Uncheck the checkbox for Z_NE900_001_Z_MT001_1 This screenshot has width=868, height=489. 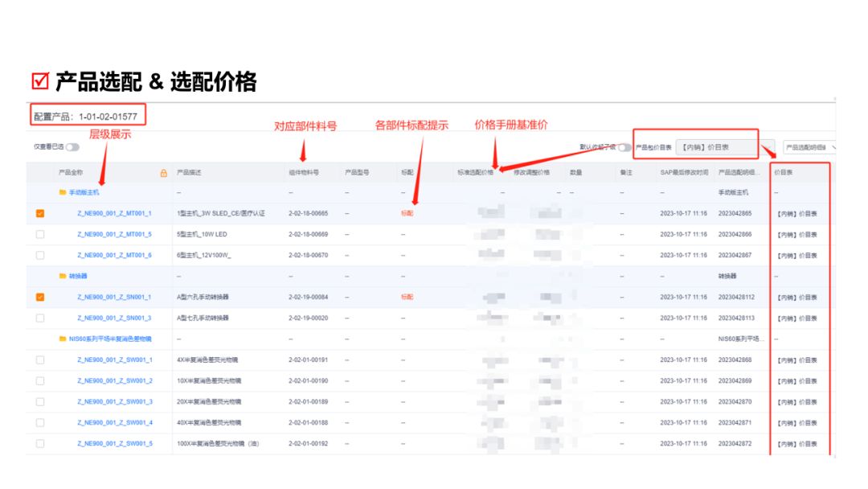click(40, 213)
